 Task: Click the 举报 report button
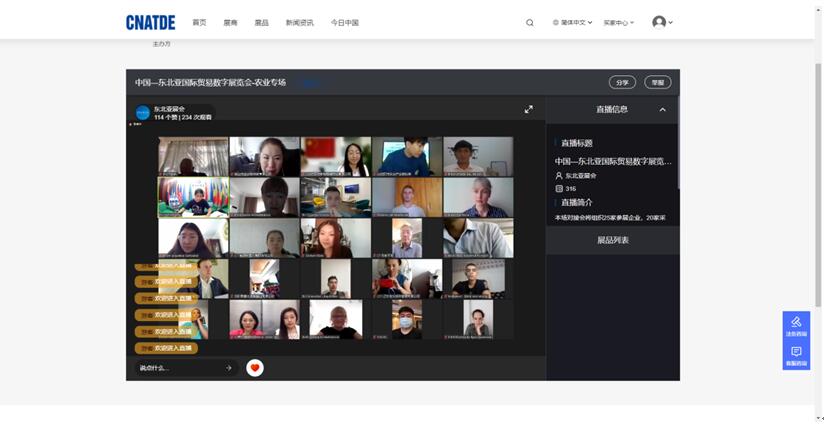point(655,82)
